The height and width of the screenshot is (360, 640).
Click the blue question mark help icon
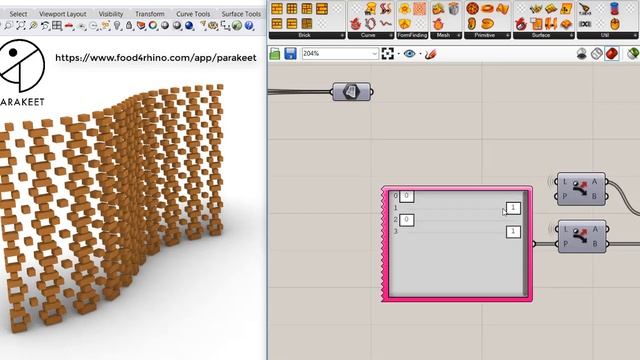click(249, 26)
